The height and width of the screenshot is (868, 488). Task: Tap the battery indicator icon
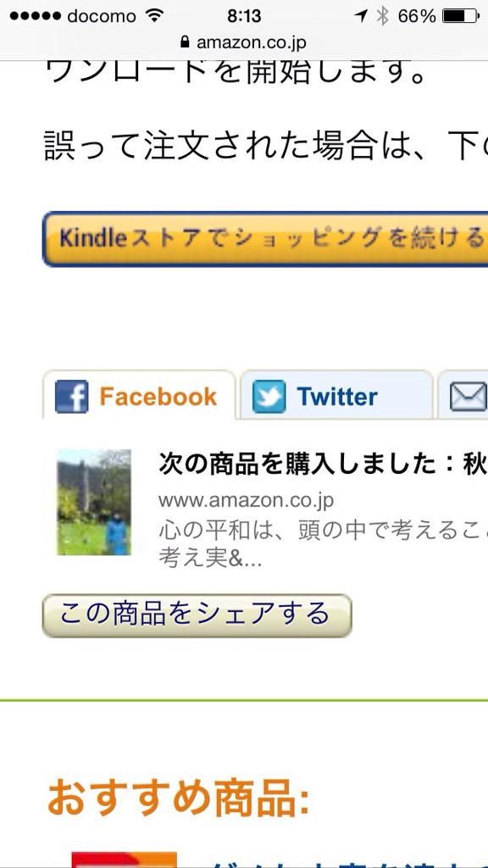point(461,17)
